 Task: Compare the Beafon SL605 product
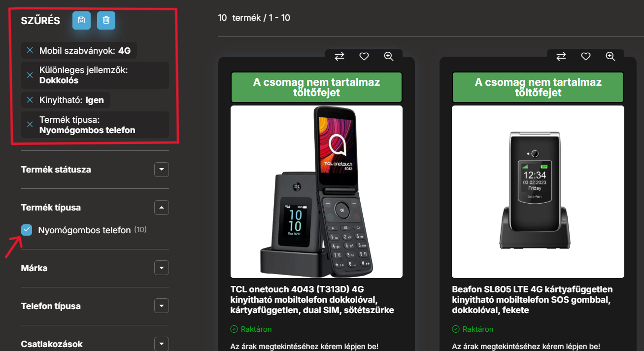click(x=561, y=57)
